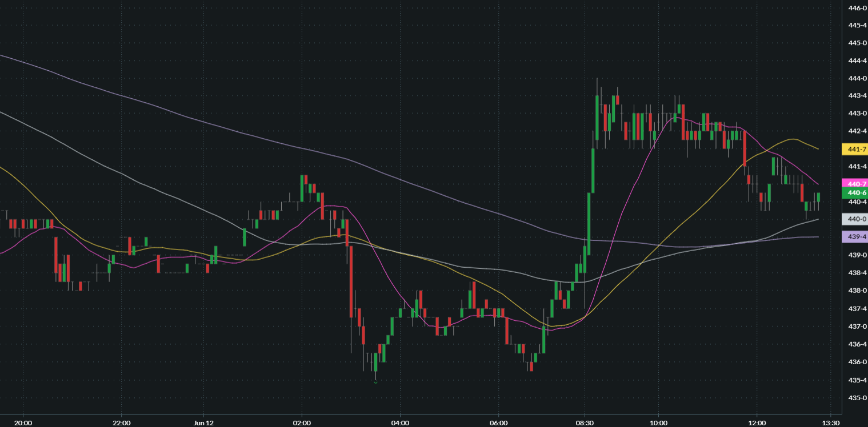Image resolution: width=868 pixels, height=427 pixels.
Task: Click the 20:00 label on the time axis
Action: tap(23, 422)
